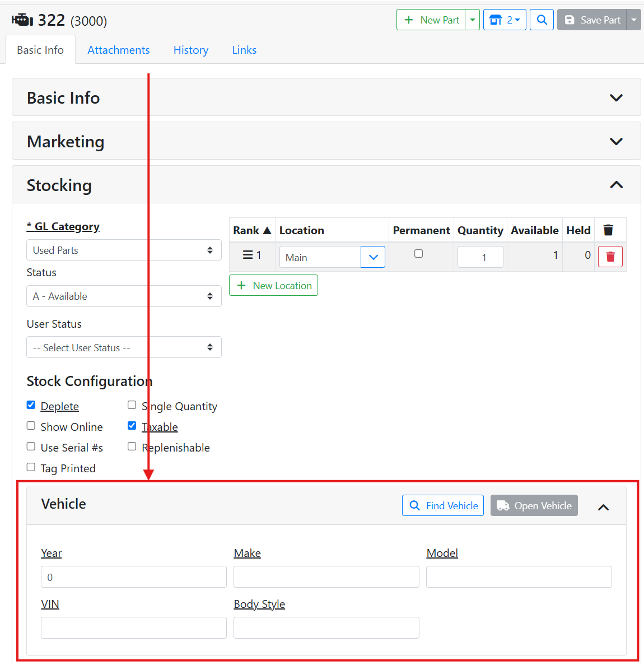Image resolution: width=644 pixels, height=665 pixels.
Task: Click the Rank sort arrow icon
Action: click(267, 230)
